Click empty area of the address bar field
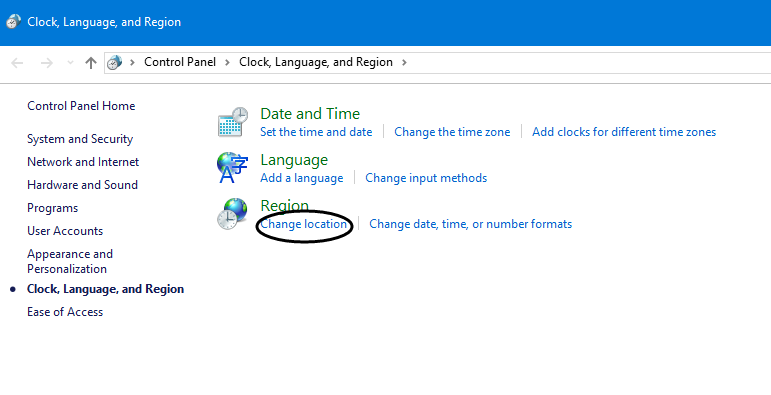771x395 pixels. pos(590,62)
